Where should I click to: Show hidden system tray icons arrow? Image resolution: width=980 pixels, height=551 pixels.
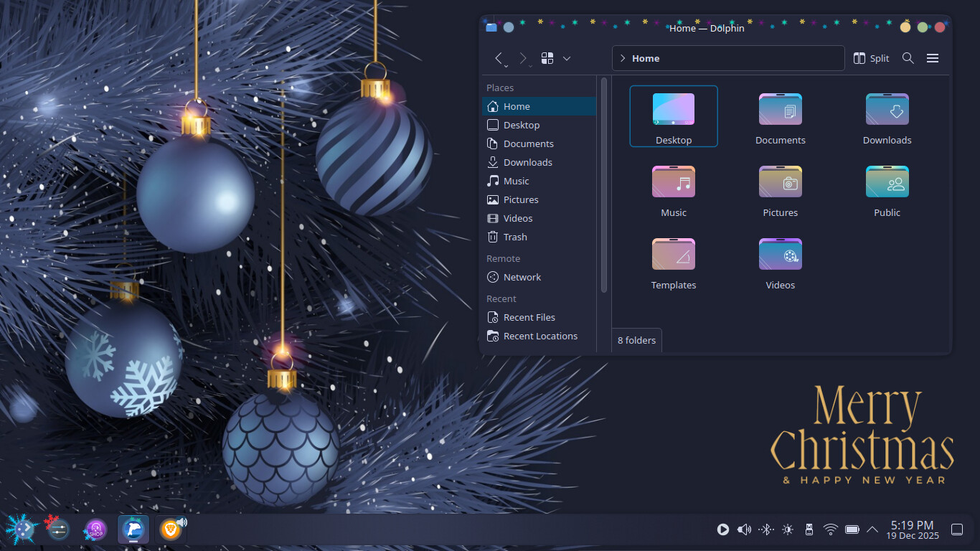click(872, 529)
